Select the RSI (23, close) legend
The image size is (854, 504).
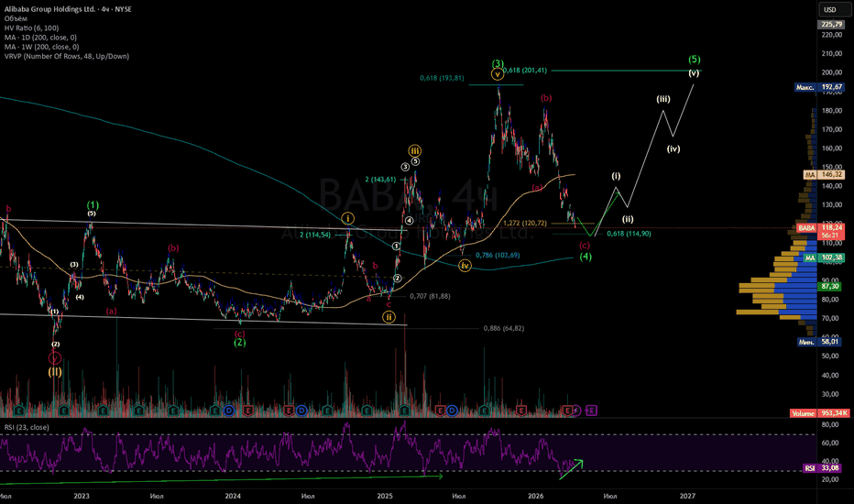(x=27, y=427)
